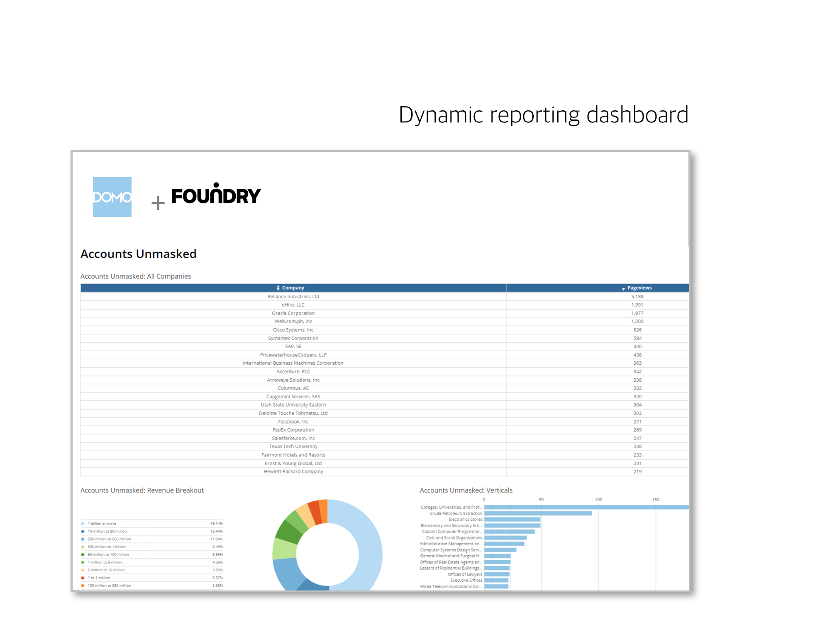Select the 250 million to 500 million legend entry

point(152,539)
